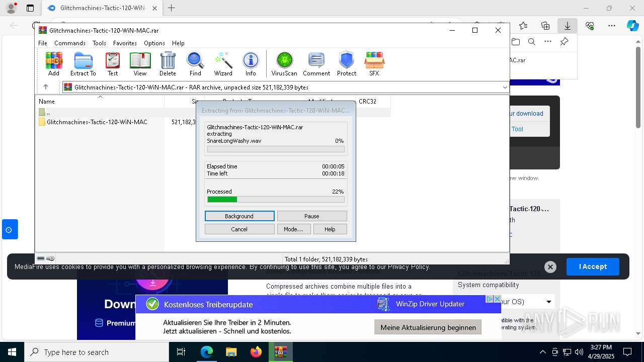
Task: Close the WinZip Driver Updater ad
Action: [x=497, y=299]
